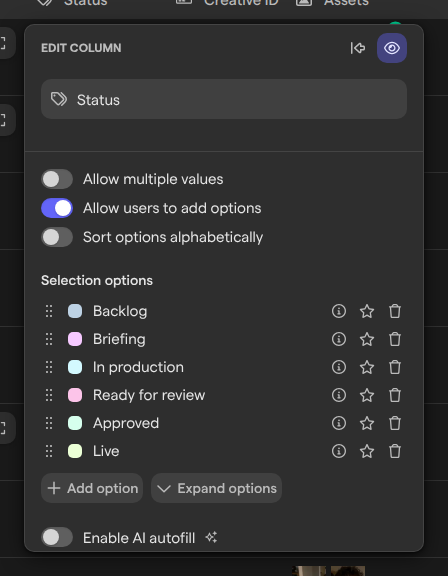The height and width of the screenshot is (576, 448).
Task: Open In production color swatch
Action: click(75, 367)
